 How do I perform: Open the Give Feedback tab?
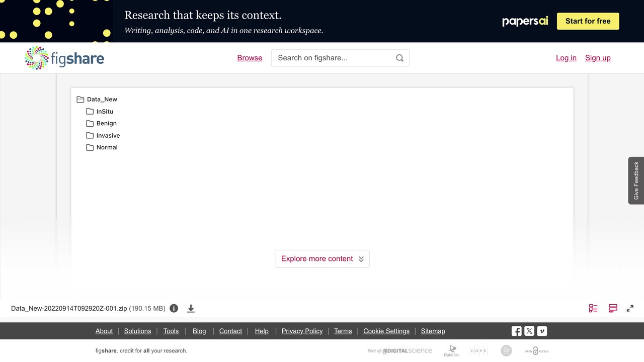click(x=636, y=180)
